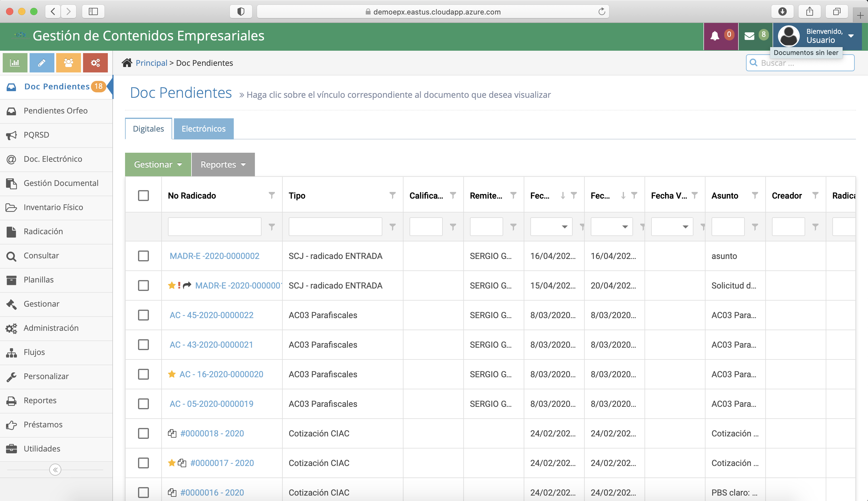The width and height of the screenshot is (868, 501).
Task: Click the No Radicado filter text box
Action: 214,227
